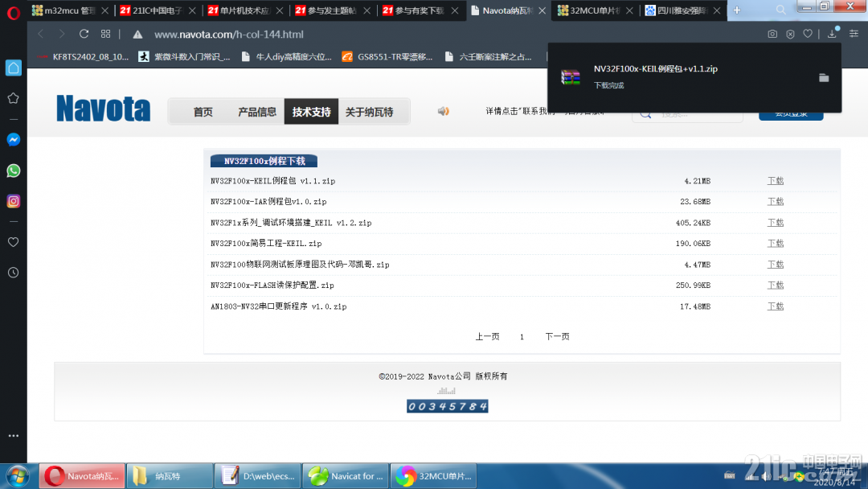Open Windows Start menu
The width and height of the screenshot is (868, 489).
click(17, 476)
